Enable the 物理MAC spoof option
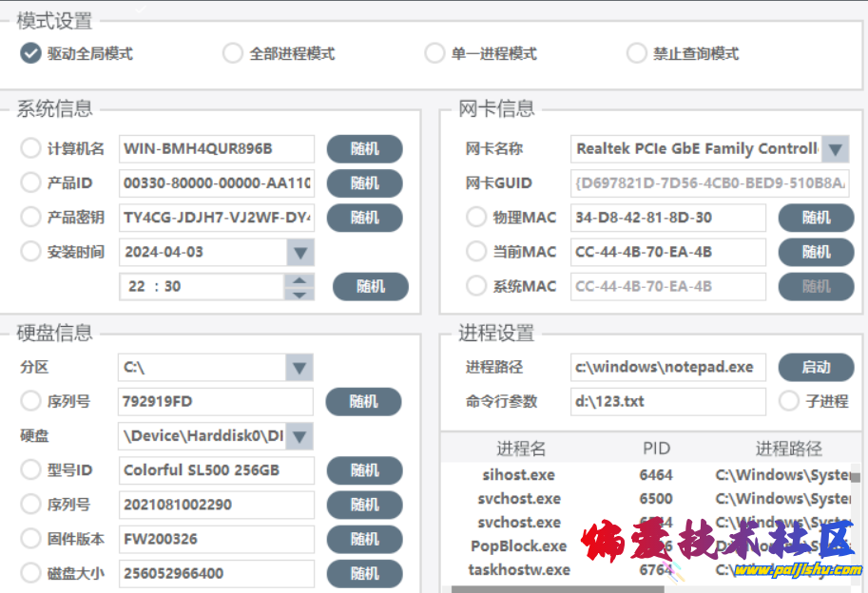868x593 pixels. [476, 218]
